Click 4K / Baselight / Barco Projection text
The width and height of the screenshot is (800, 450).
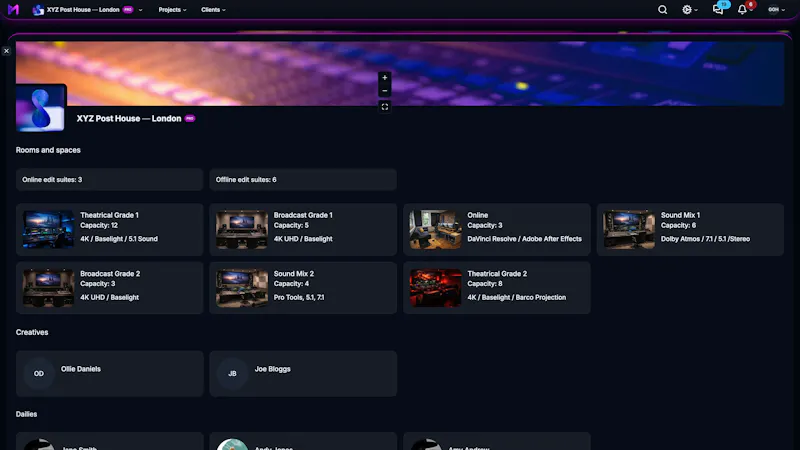(516, 297)
